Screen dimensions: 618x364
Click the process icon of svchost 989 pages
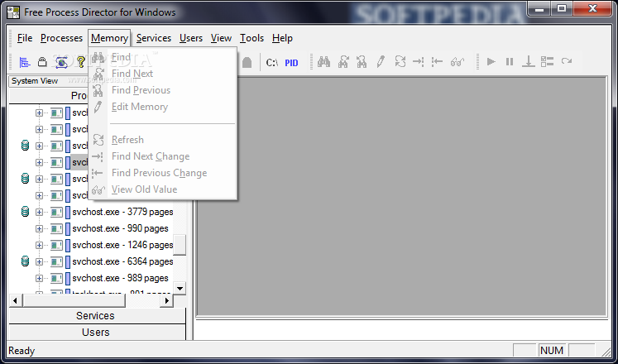tap(56, 278)
